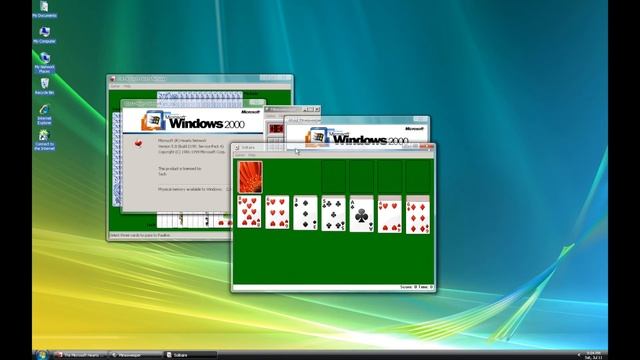Launch Internet Explorer from the desktop
The height and width of the screenshot is (360, 640).
(x=44, y=115)
